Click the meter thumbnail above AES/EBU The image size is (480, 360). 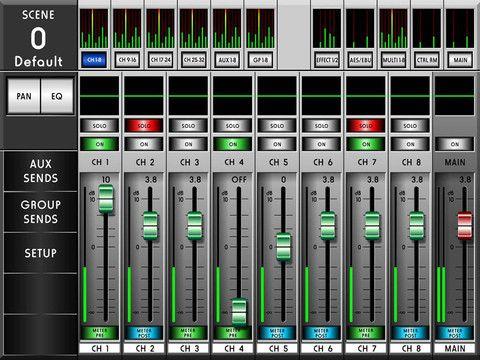(360, 28)
